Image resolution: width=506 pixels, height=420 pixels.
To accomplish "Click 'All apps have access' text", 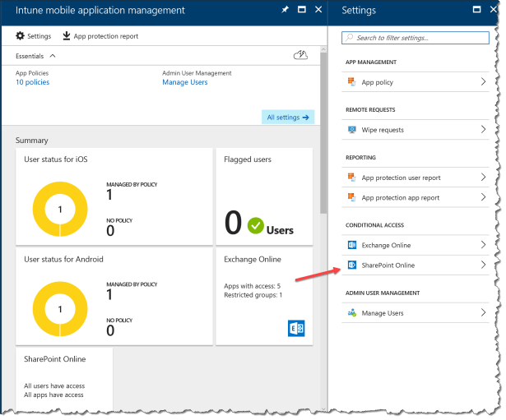I will [53, 395].
